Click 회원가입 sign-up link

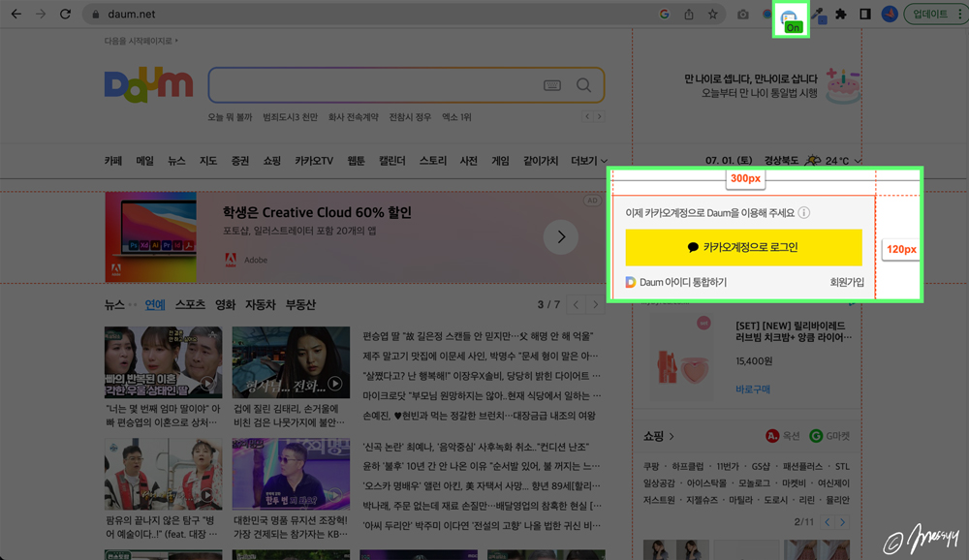point(847,282)
